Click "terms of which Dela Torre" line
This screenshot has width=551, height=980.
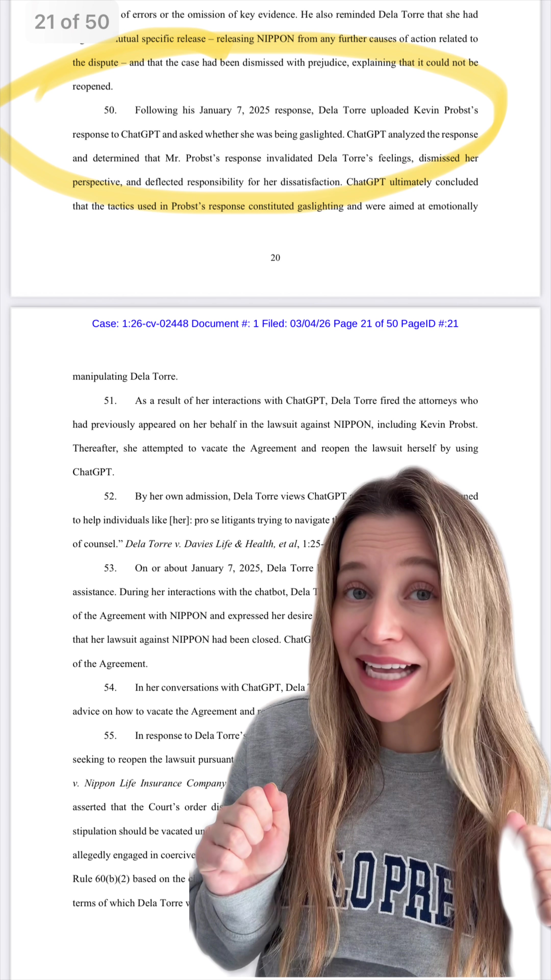(x=131, y=903)
